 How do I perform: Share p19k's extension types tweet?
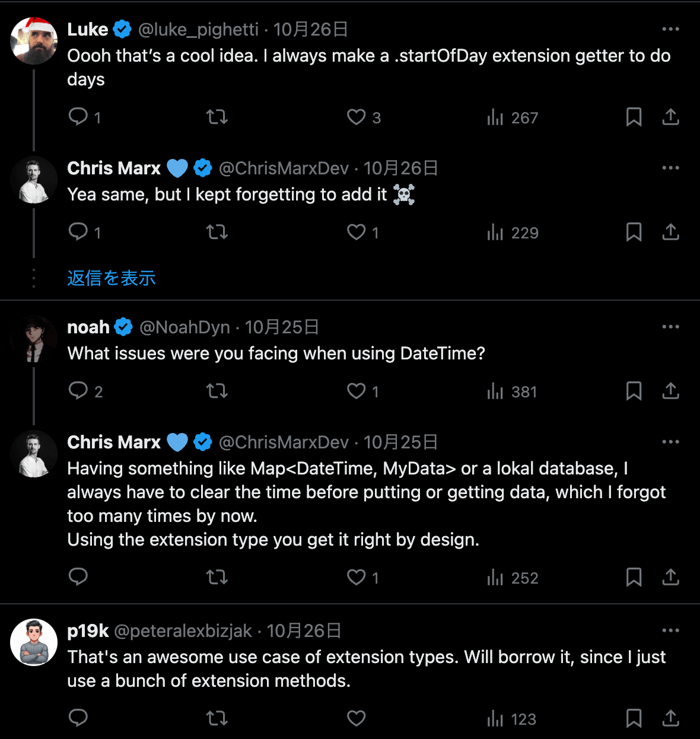pyautogui.click(x=670, y=718)
